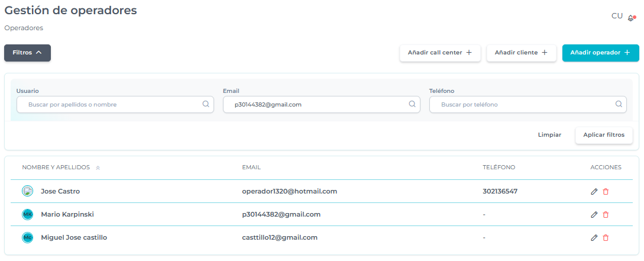Collapse the Filtros panel
Viewport: 644px width, 261px height.
pos(27,53)
